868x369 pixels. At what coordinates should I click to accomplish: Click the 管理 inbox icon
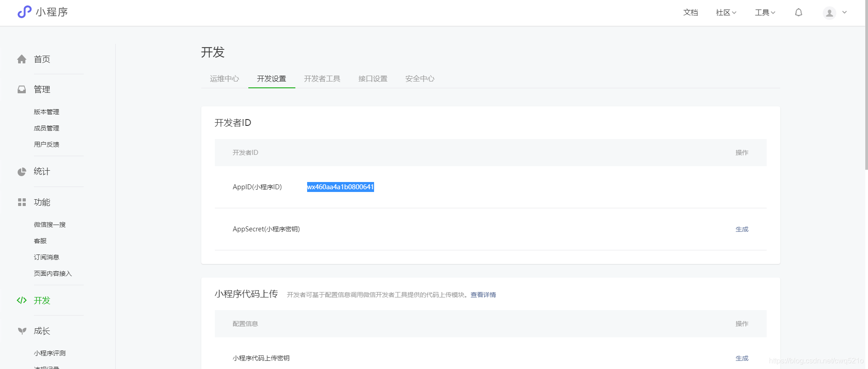point(22,90)
